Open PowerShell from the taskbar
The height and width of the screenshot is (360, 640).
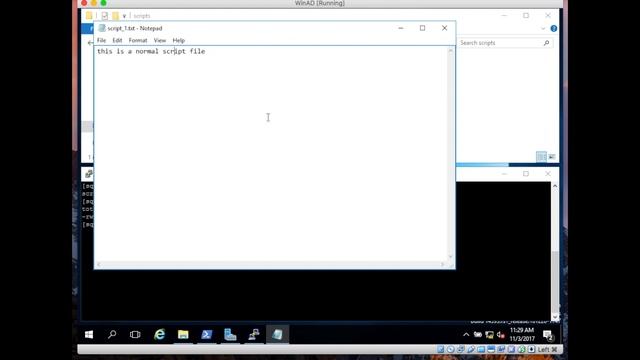pyautogui.click(x=207, y=335)
